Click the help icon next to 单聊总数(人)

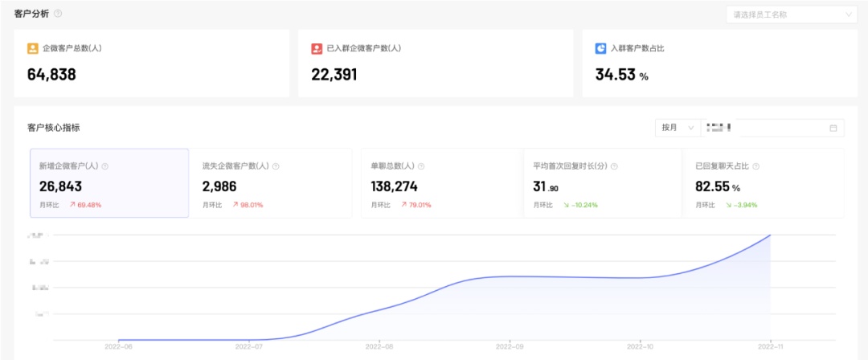coord(421,166)
